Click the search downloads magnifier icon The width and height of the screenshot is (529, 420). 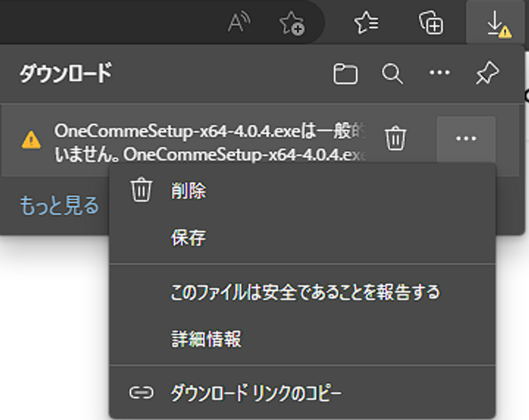click(392, 73)
